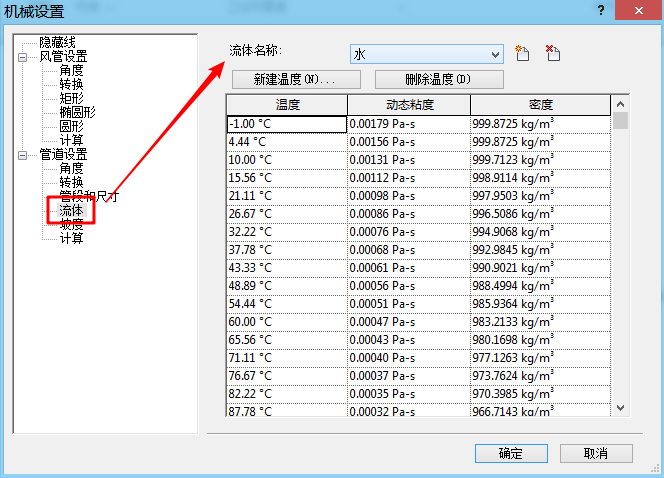Click the 48.89 °C temperature cell
The height and width of the screenshot is (478, 664).
(287, 286)
